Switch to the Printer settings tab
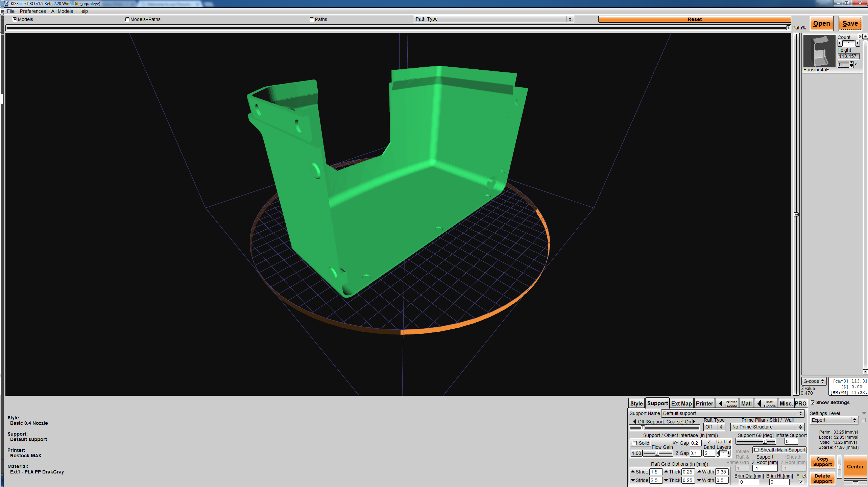Image resolution: width=868 pixels, height=487 pixels. coord(704,403)
